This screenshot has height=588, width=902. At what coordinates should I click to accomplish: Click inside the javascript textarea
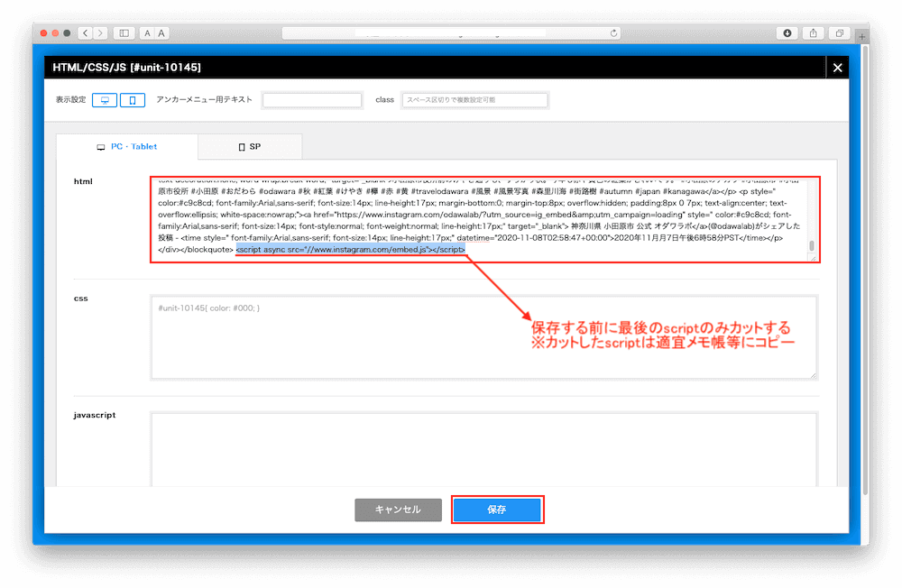(x=483, y=449)
